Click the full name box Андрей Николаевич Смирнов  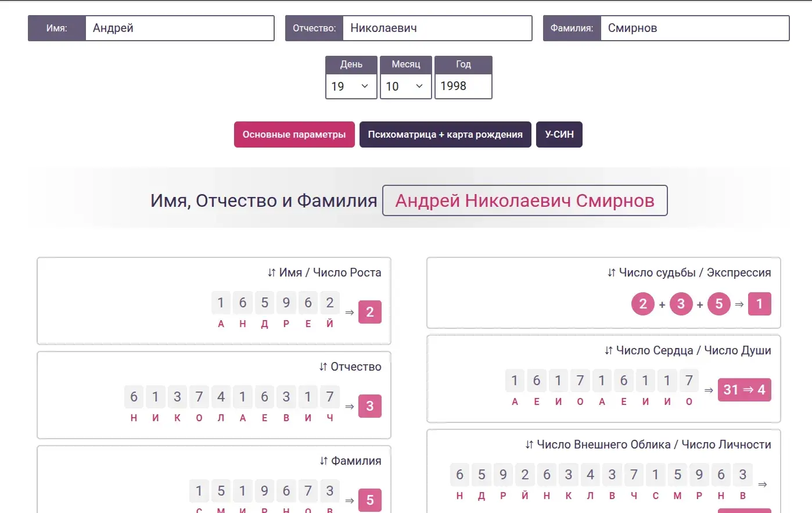(x=524, y=200)
